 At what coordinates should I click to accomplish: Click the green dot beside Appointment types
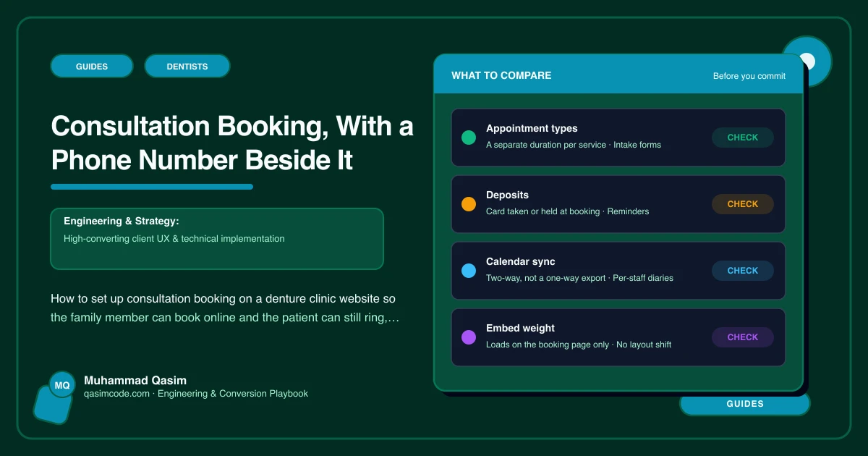click(x=469, y=138)
